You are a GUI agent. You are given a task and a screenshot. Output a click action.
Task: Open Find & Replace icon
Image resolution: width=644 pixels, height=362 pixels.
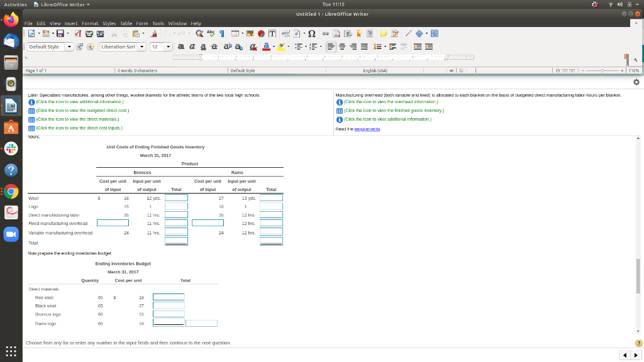point(199,34)
